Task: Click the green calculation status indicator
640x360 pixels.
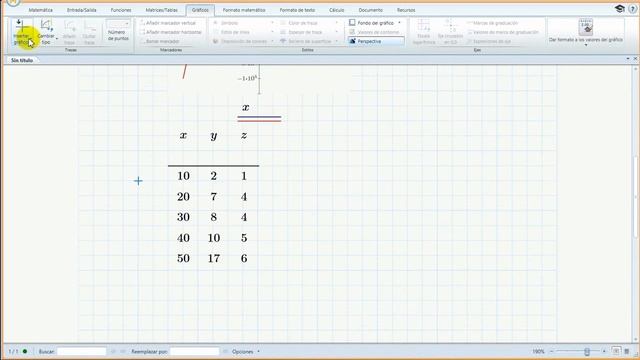Action: (25, 351)
